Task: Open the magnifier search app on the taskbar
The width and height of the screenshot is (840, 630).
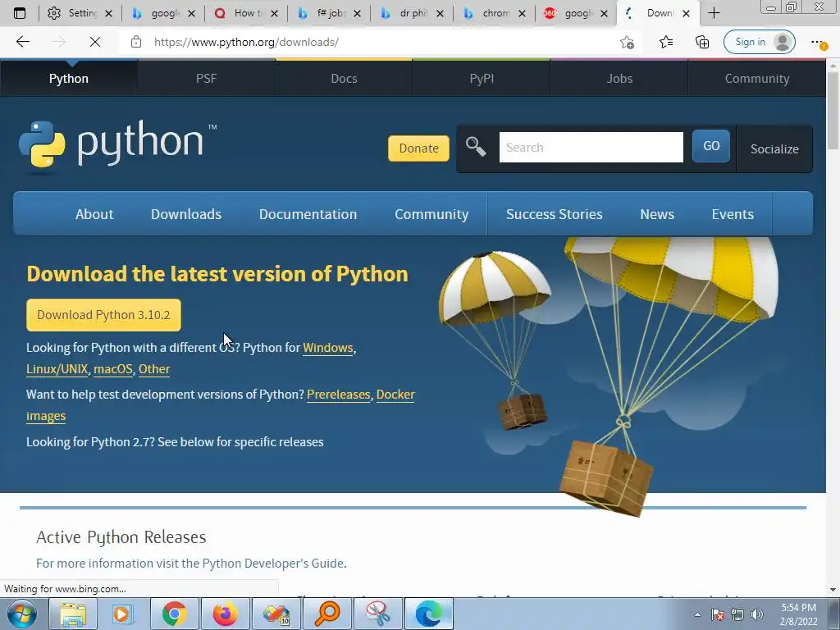Action: 326,614
